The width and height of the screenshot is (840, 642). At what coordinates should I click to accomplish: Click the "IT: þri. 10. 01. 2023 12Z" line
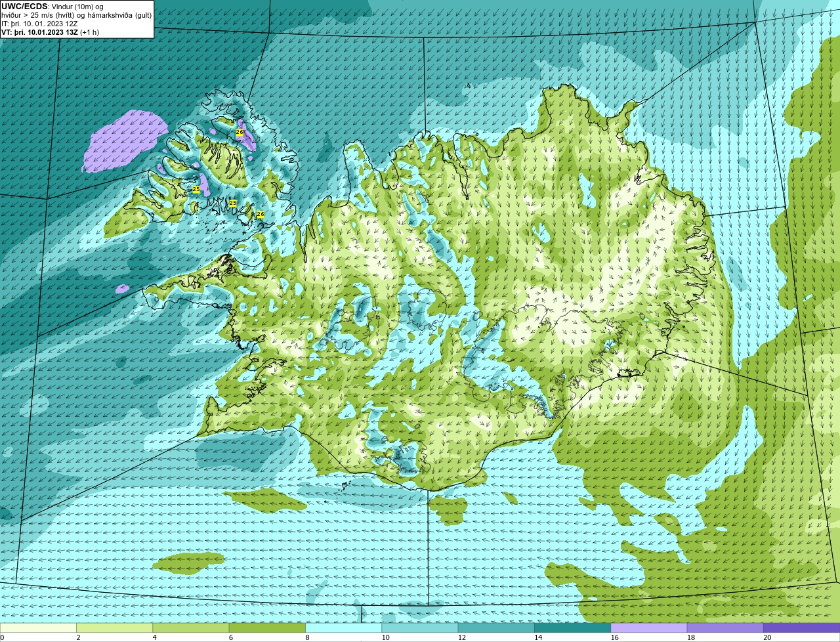point(40,23)
